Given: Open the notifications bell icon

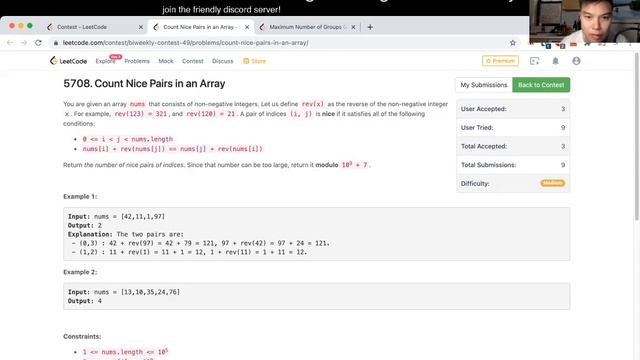Looking at the screenshot, I should [556, 61].
